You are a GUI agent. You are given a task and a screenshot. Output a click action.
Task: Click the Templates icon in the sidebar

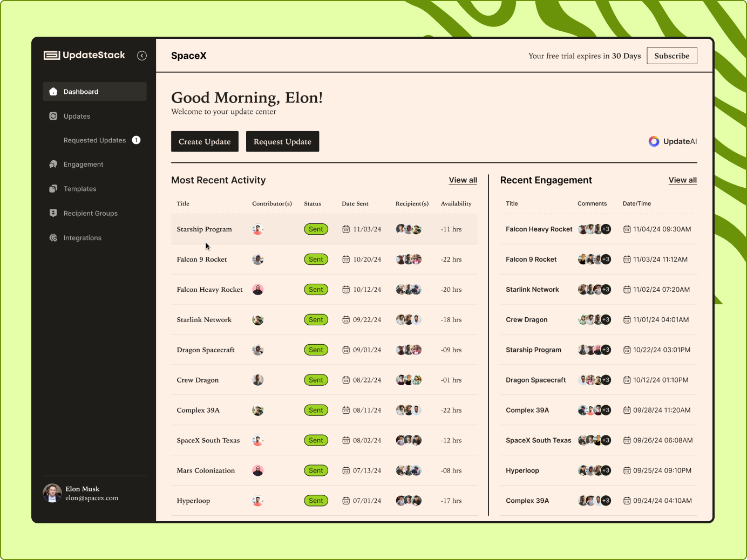pyautogui.click(x=53, y=189)
